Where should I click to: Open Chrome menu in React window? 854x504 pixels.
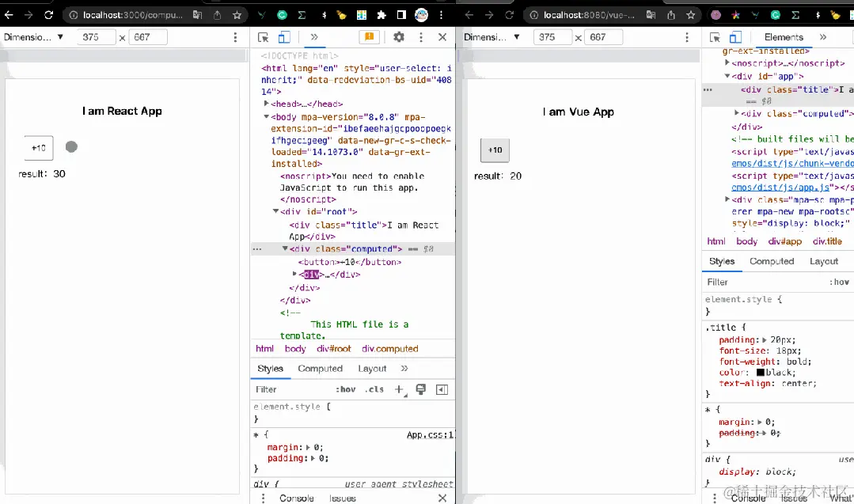point(441,15)
